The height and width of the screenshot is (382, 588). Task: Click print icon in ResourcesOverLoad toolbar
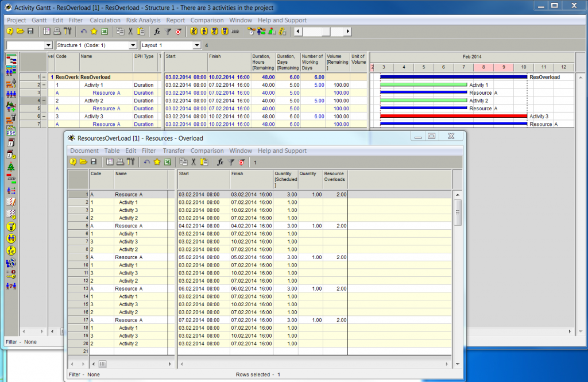point(120,162)
